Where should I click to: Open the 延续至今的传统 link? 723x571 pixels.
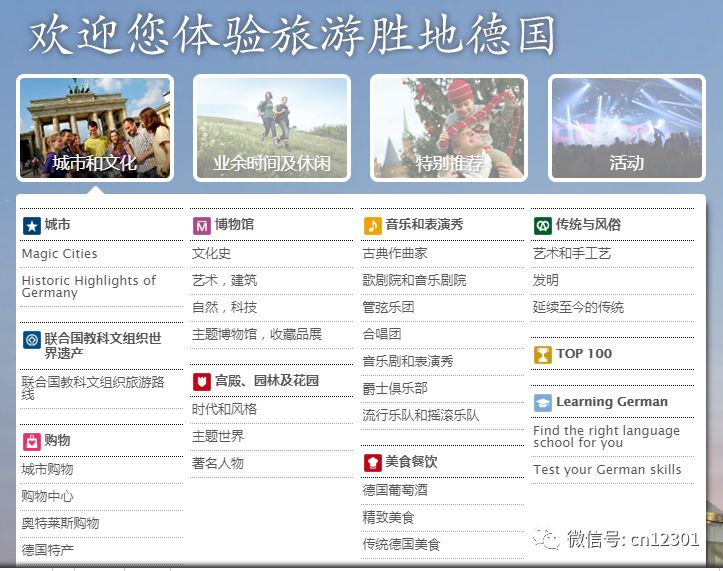point(578,307)
